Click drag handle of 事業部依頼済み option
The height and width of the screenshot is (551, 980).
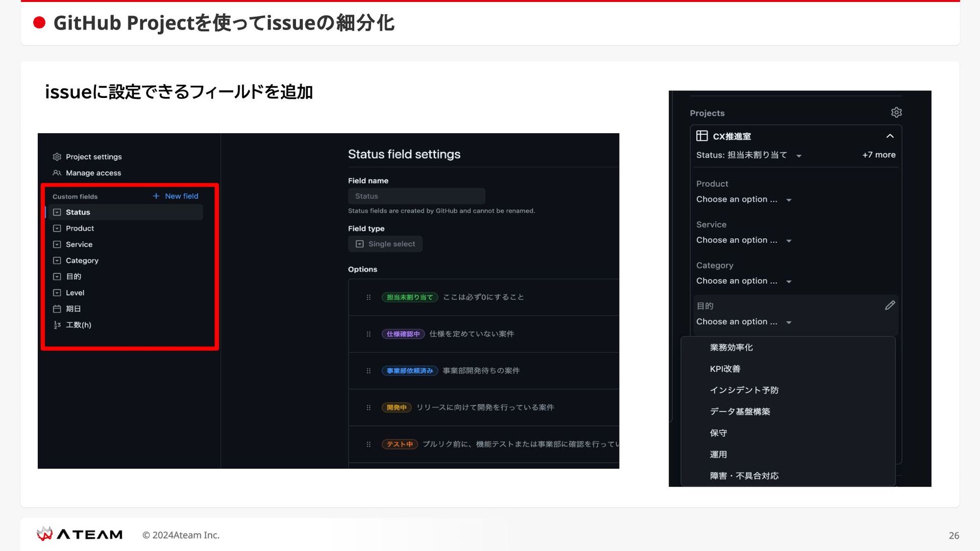click(369, 371)
